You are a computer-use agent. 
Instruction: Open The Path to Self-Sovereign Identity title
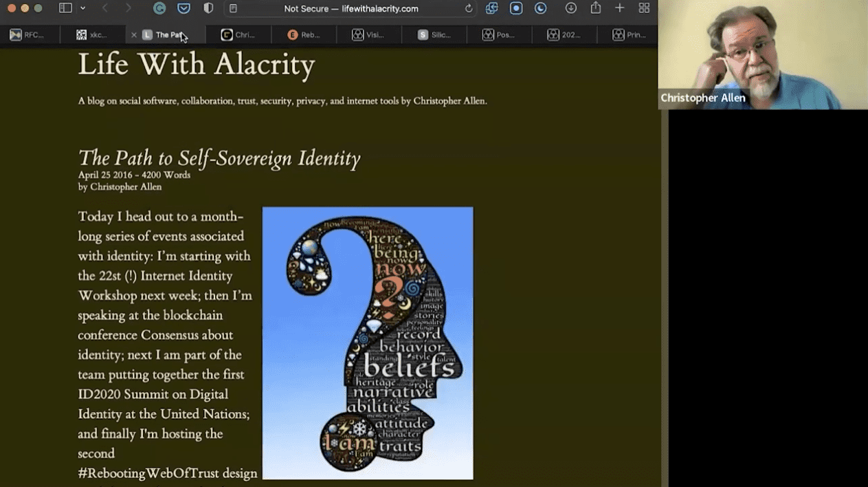219,158
